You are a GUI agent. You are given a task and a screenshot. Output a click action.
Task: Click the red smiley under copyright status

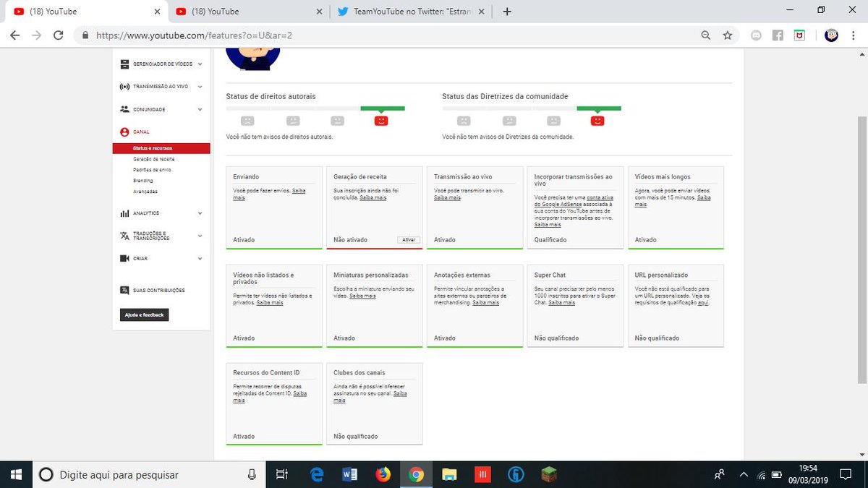click(x=381, y=121)
